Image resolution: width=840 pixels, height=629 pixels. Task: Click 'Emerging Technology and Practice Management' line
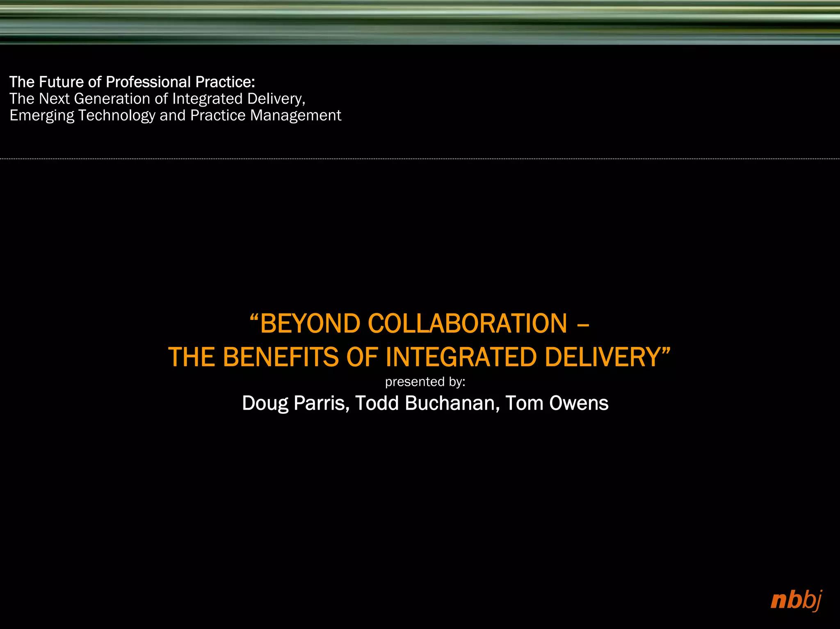175,116
